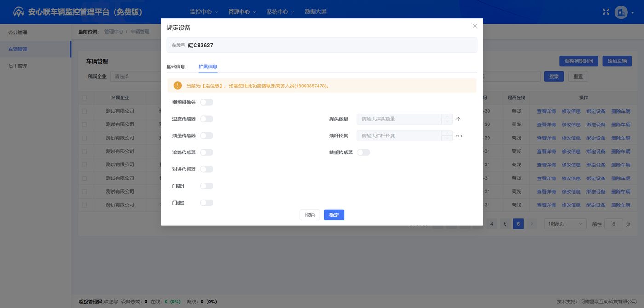644x308 pixels.
Task: Click 管理中心 in the breadcrumb
Action: click(114, 32)
